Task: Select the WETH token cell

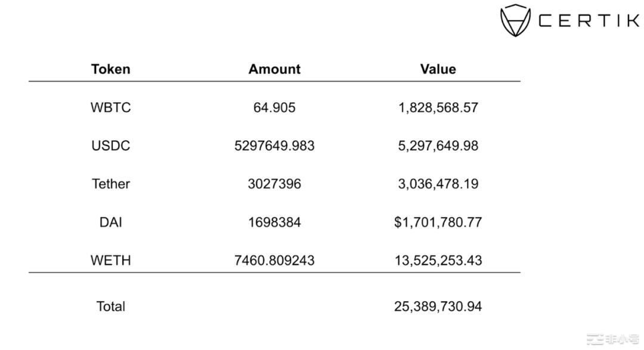Action: tap(110, 260)
